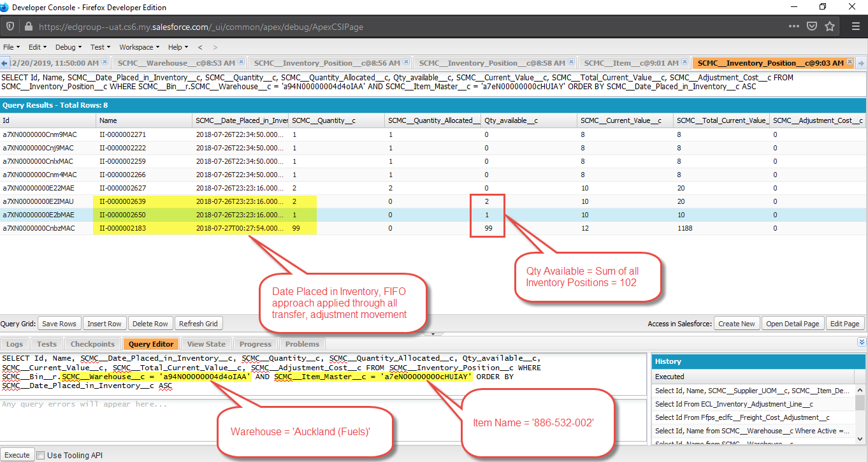Close the SCMC__Item__c@9:01 AM tab
Screen dimensions: 868x462
684,62
